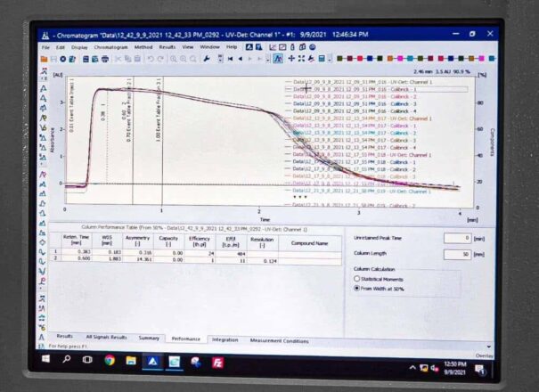Click the first olive color swatch in toolbar
Screen dimensions: 539x392
[339, 59]
